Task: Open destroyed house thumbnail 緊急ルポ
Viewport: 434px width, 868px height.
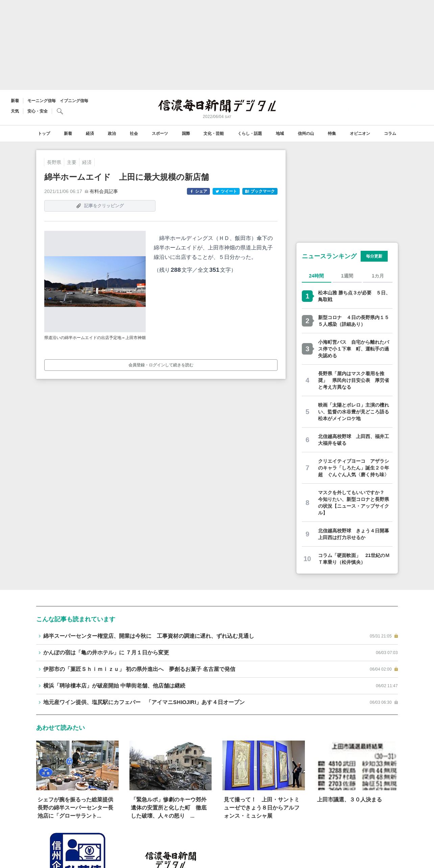Action: [170, 765]
